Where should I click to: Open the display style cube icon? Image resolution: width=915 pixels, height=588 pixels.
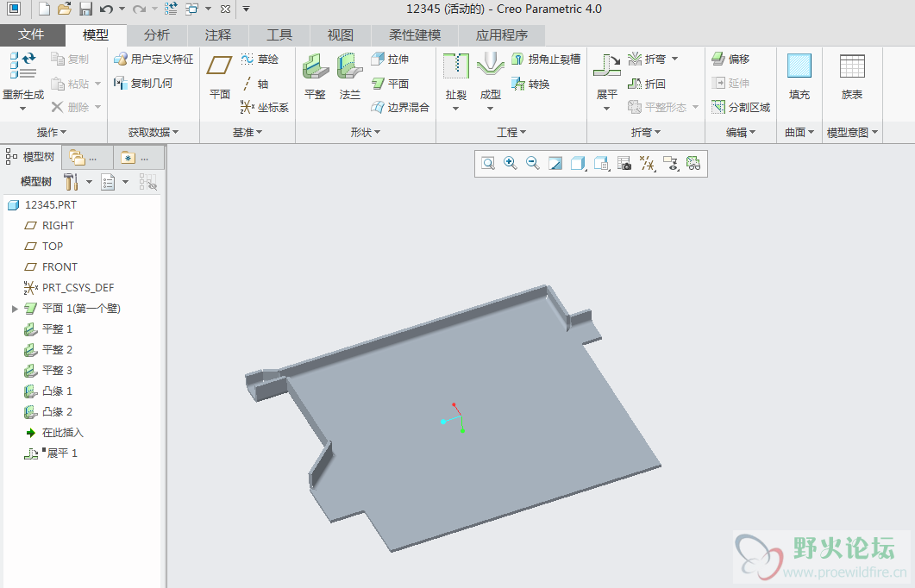pyautogui.click(x=578, y=163)
